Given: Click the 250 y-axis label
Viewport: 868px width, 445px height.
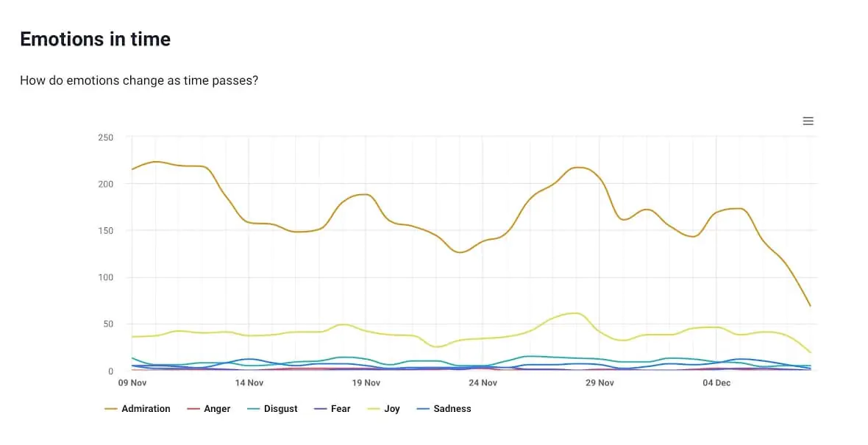Looking at the screenshot, I should coord(105,138).
